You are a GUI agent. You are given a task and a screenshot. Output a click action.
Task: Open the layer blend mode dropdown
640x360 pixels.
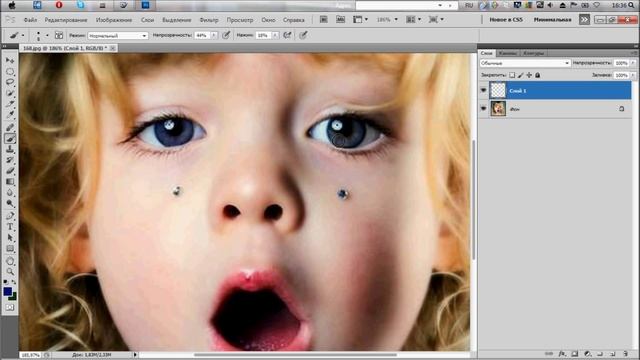click(x=525, y=63)
